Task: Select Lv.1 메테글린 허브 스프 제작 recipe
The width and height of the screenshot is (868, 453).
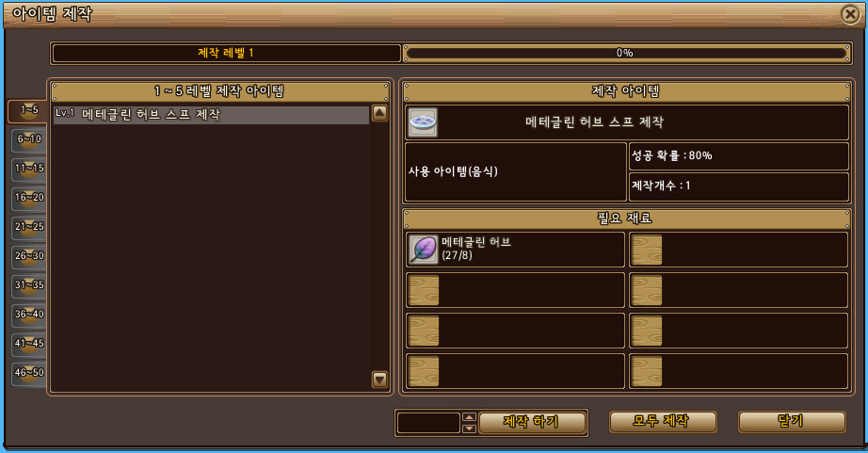Action: pos(212,115)
